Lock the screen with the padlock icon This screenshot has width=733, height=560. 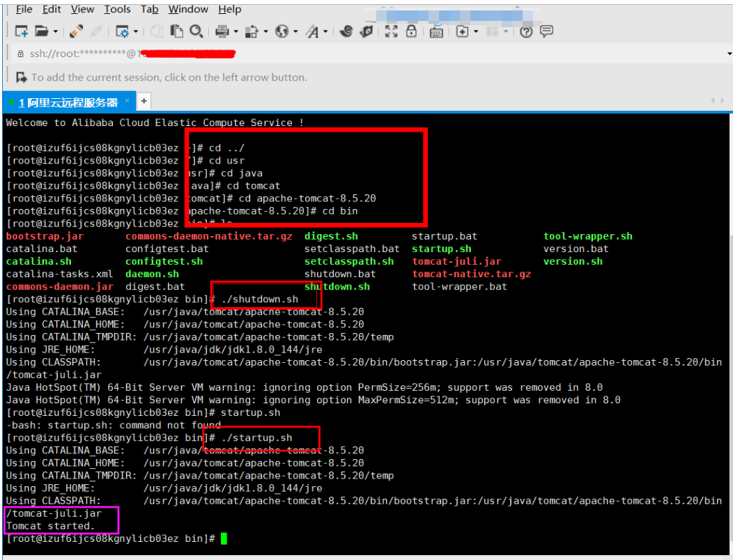(x=411, y=31)
